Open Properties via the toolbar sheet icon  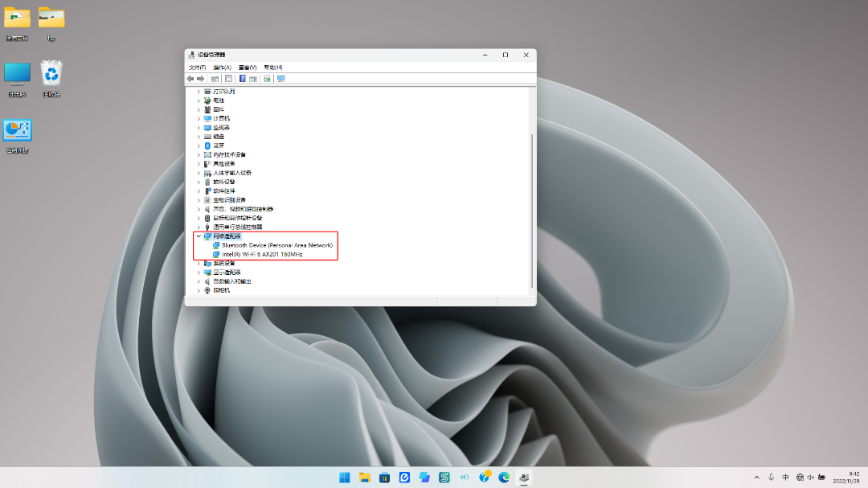click(228, 79)
